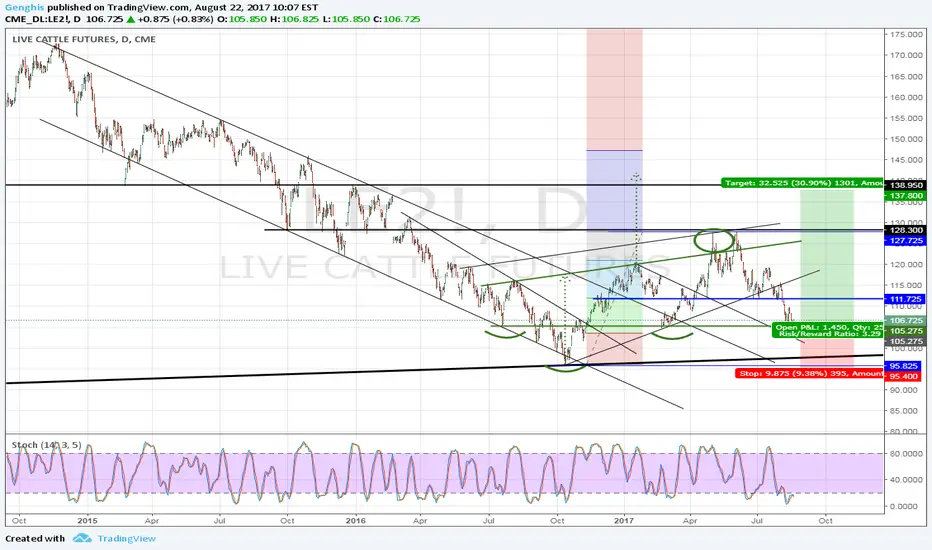Click the Stoch (14, 3, 5) indicator title
932x550 pixels.
[46, 445]
